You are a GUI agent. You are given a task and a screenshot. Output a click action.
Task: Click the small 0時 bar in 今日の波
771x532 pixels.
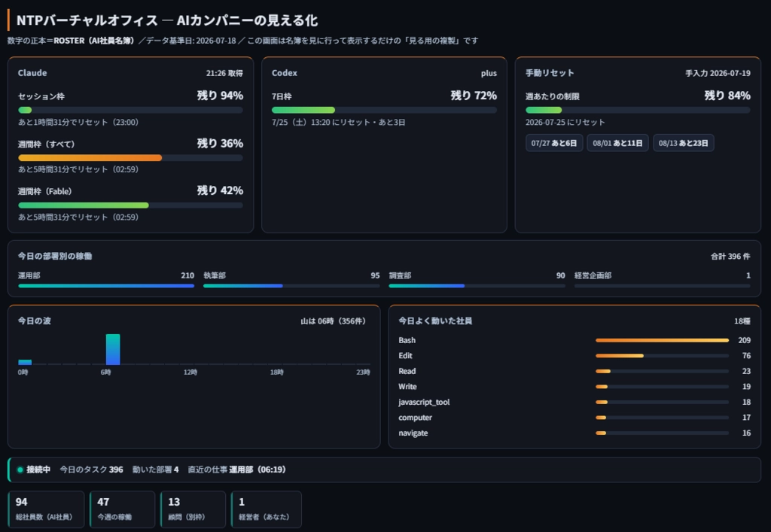pyautogui.click(x=25, y=363)
